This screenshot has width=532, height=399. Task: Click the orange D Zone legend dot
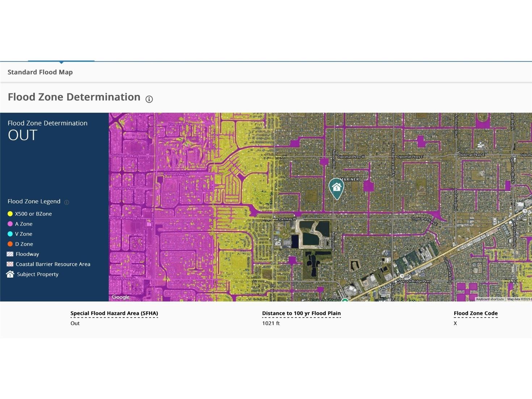coord(10,244)
